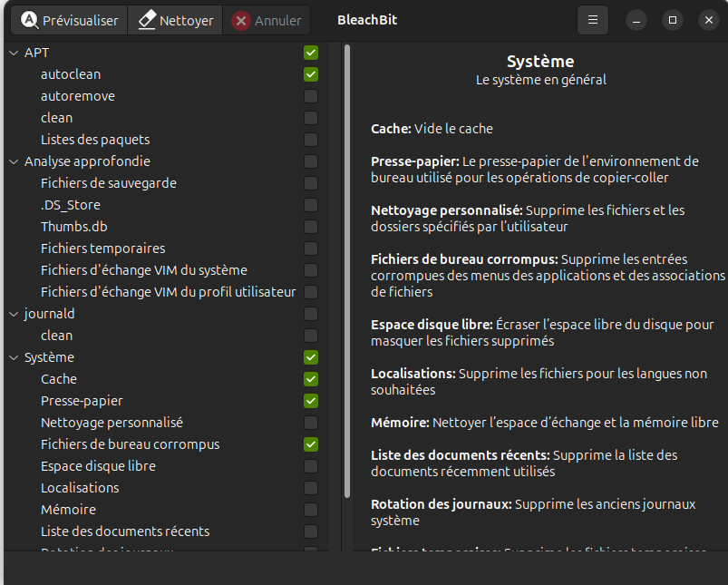Select the autoremove row label
Viewport: 728px width, 585px height.
pyautogui.click(x=78, y=96)
